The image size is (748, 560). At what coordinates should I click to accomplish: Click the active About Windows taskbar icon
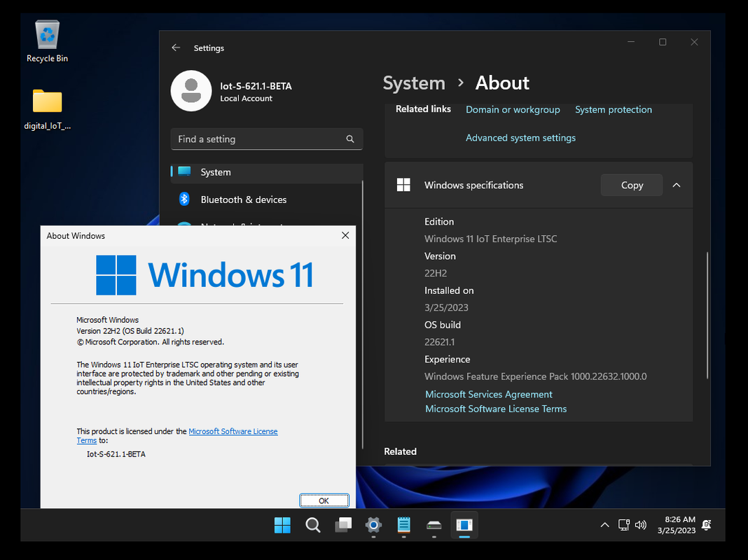coord(464,525)
